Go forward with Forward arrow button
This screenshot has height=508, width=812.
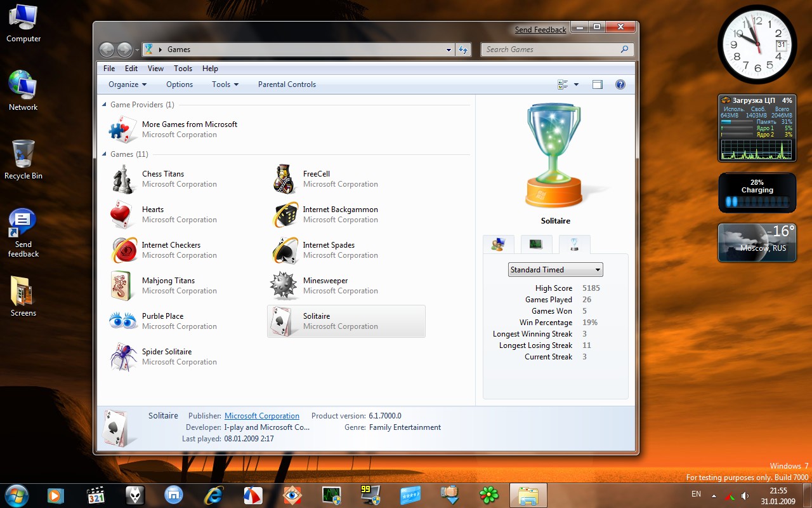click(x=125, y=50)
